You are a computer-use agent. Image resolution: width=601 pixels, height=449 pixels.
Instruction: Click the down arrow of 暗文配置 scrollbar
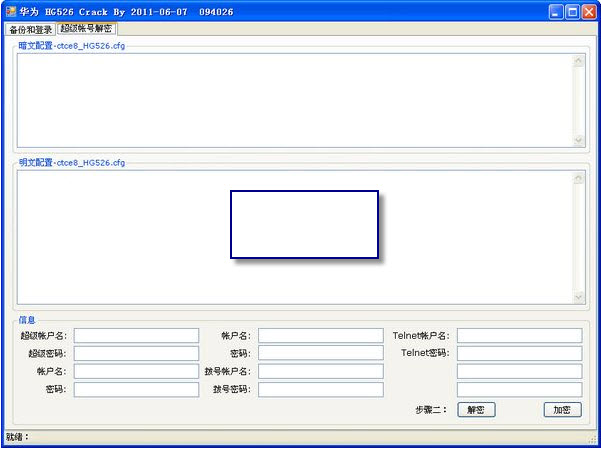click(x=578, y=140)
